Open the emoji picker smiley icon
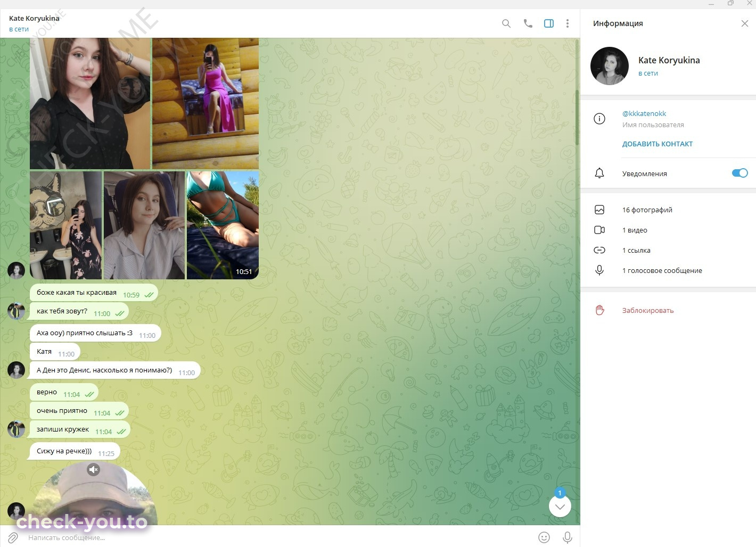 point(544,537)
